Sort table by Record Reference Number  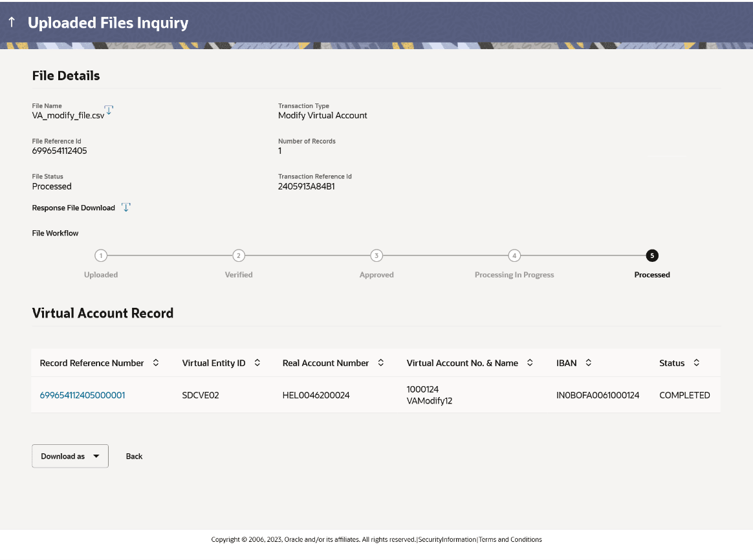[x=156, y=363]
